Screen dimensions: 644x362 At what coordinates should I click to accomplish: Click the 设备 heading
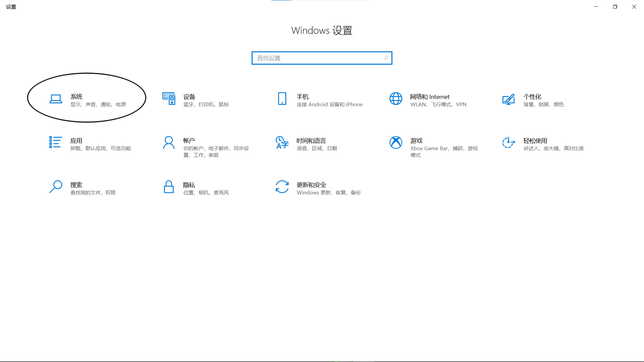point(189,96)
